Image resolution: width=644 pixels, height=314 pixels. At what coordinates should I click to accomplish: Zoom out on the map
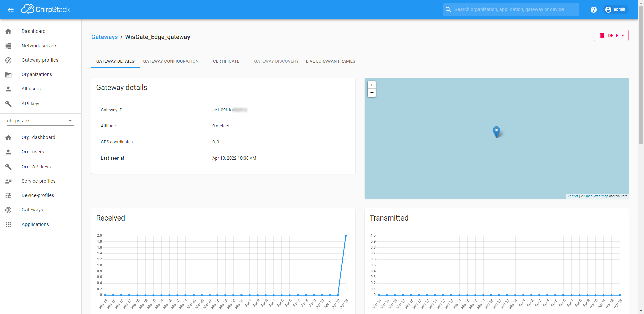[x=372, y=93]
